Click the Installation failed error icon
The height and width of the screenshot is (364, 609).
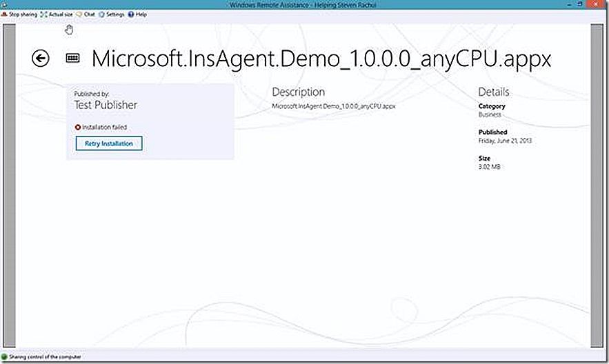[78, 128]
